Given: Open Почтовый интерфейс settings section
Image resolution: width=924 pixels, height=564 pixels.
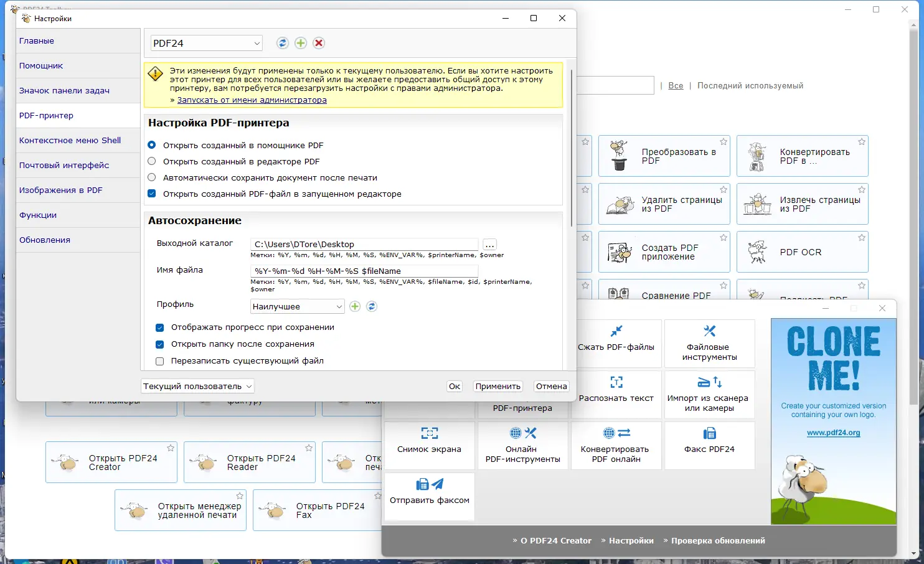Looking at the screenshot, I should (x=78, y=166).
